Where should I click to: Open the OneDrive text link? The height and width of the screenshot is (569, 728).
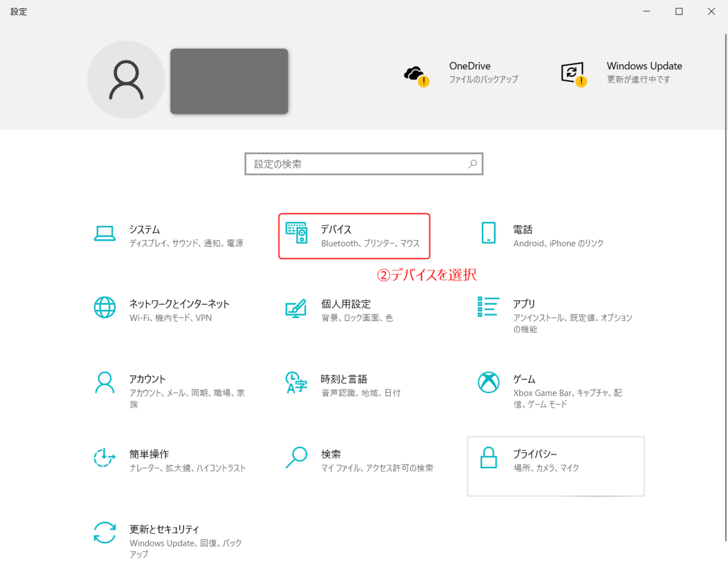point(470,66)
